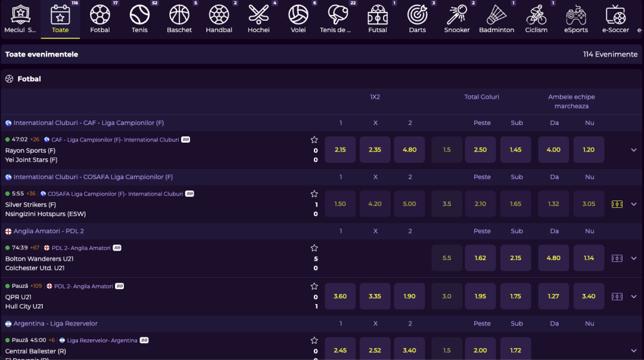Image resolution: width=644 pixels, height=360 pixels.
Task: Open Argentina Liga Rezervelor league
Action: pos(55,324)
